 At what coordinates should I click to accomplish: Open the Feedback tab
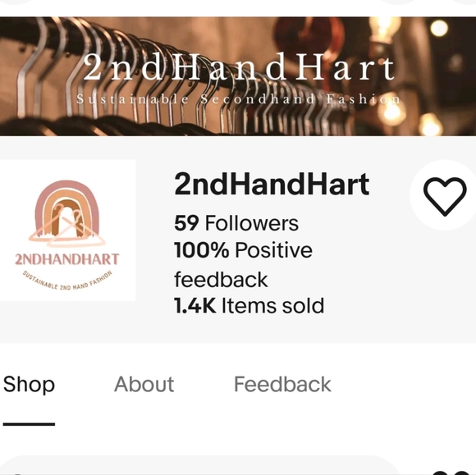(x=282, y=384)
